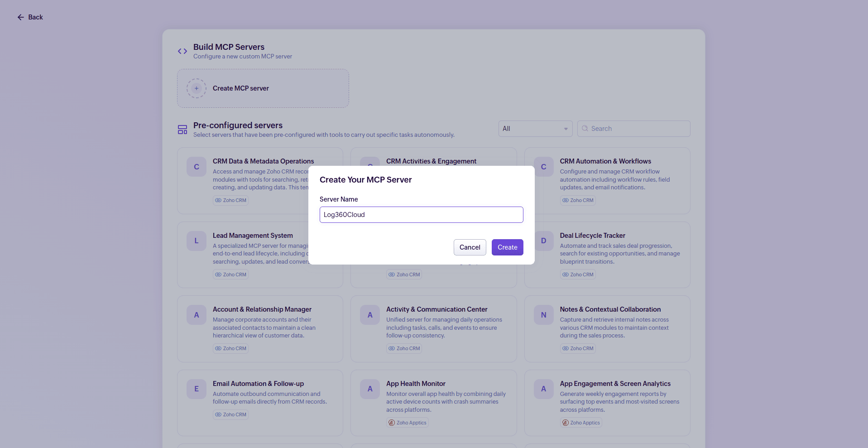
Task: Click the N avatar of Notes & Contextual Collaboration
Action: pos(544,315)
